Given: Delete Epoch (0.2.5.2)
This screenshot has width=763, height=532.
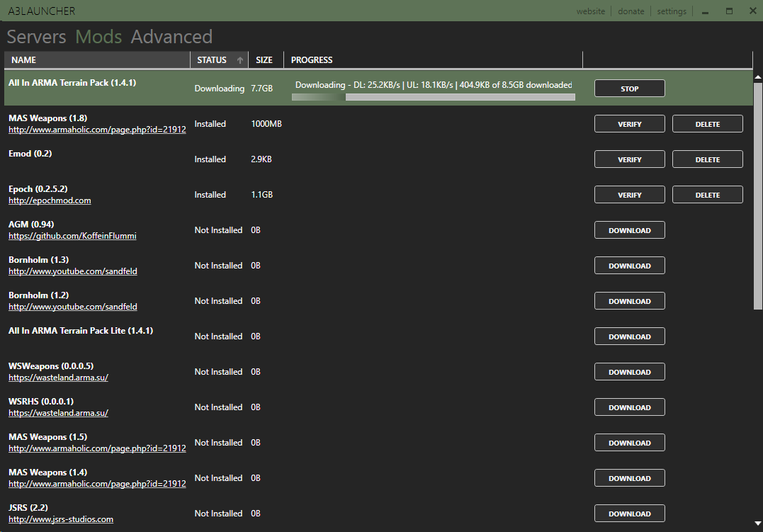Looking at the screenshot, I should (x=708, y=195).
